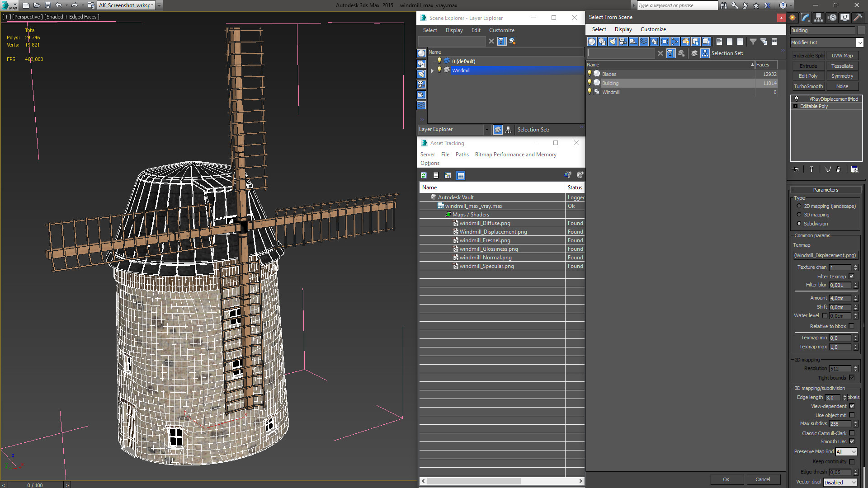Image resolution: width=868 pixels, height=488 pixels.
Task: Toggle Display Bone Objects filter in Select From Scene
Action: [x=675, y=42]
